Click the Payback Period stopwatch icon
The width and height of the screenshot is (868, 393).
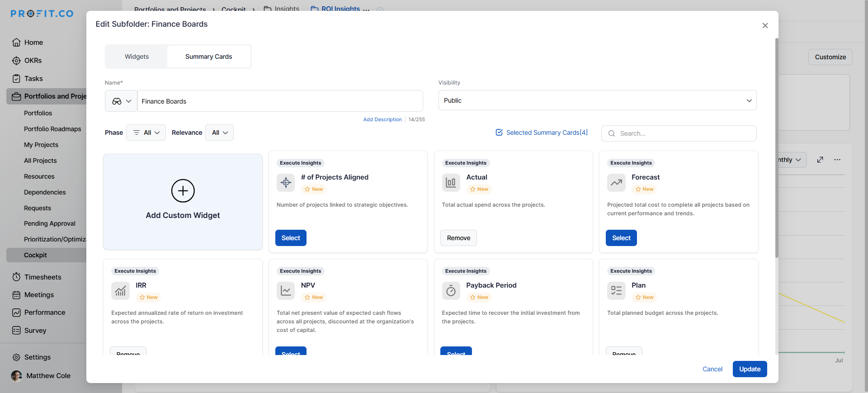pos(451,291)
